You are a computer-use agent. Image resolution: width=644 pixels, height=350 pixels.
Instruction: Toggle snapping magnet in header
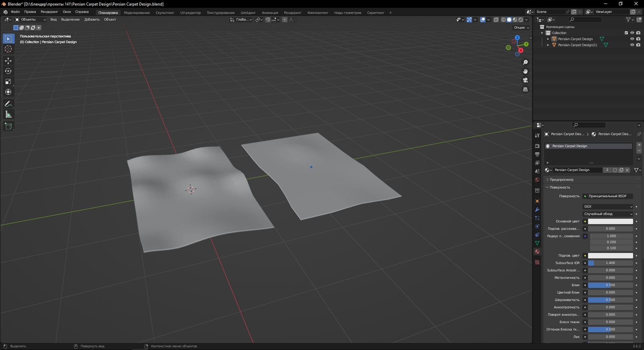pos(268,20)
